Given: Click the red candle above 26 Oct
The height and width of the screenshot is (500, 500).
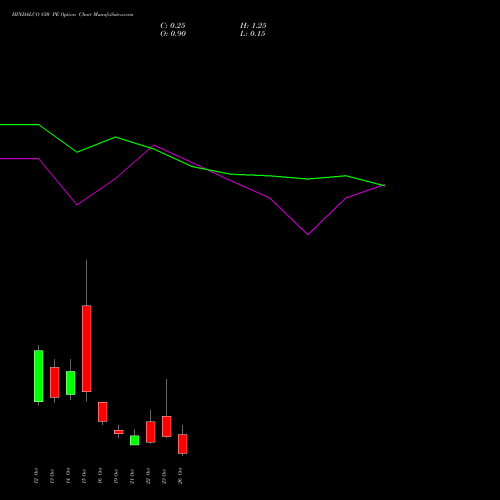Looking at the screenshot, I should pos(183,444).
